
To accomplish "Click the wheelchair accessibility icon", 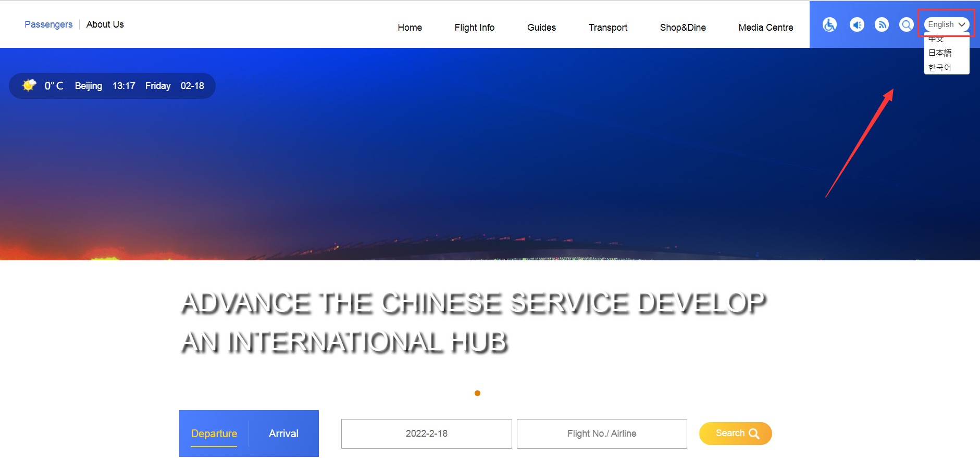I will coord(829,24).
